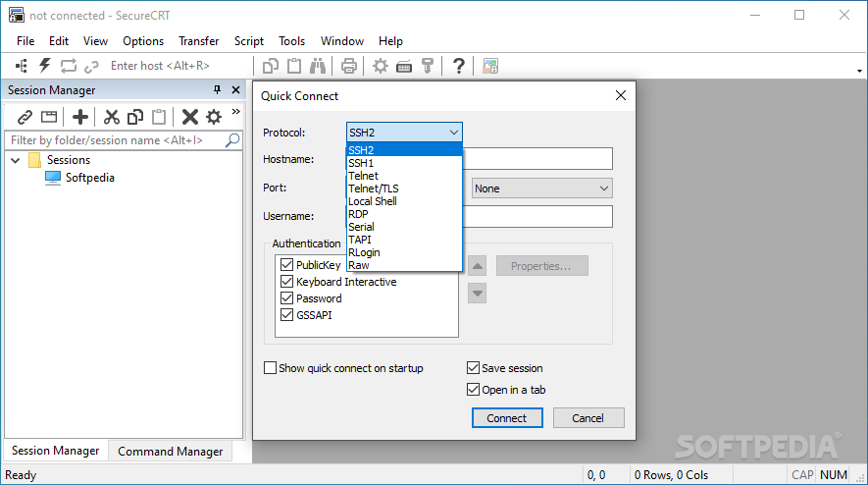The image size is (868, 485).
Task: Click the Properties gear in Session Manager
Action: pos(214,117)
